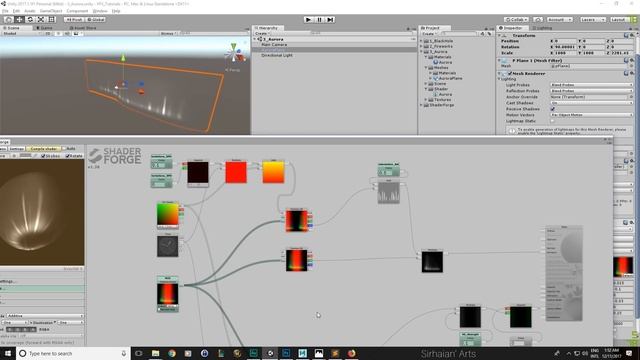This screenshot has width=640, height=360.
Task: Click the Task View taskbar icon
Action: [x=139, y=353]
